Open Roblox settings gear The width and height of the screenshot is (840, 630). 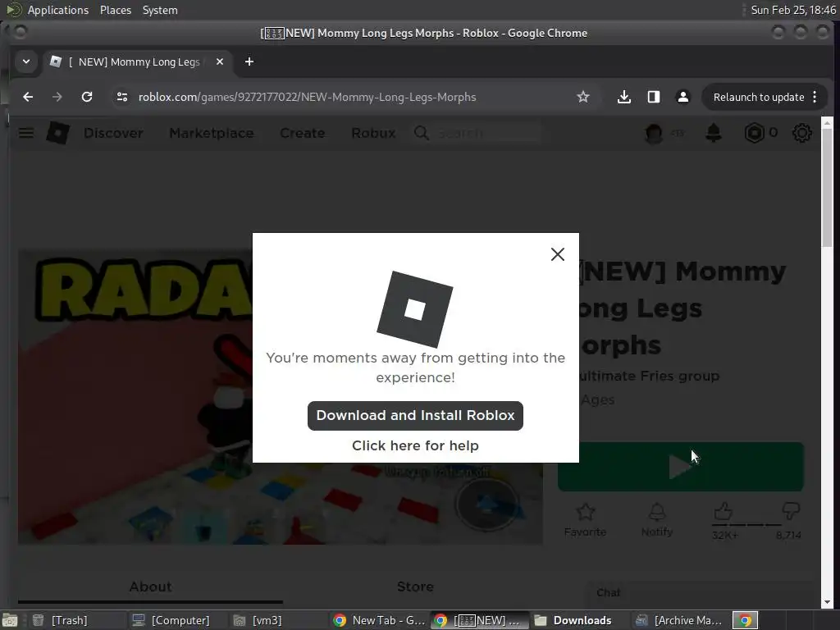click(x=802, y=133)
